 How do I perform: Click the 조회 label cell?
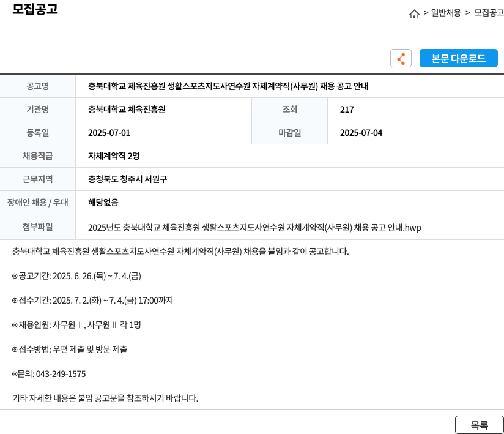pos(289,110)
